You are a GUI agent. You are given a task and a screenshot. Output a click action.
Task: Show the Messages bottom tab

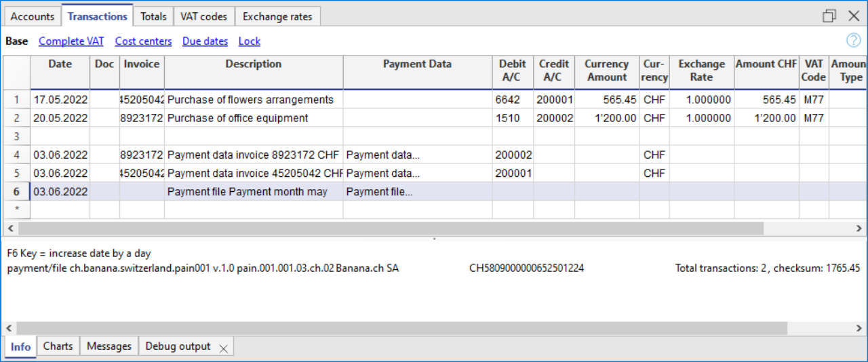[x=109, y=346]
